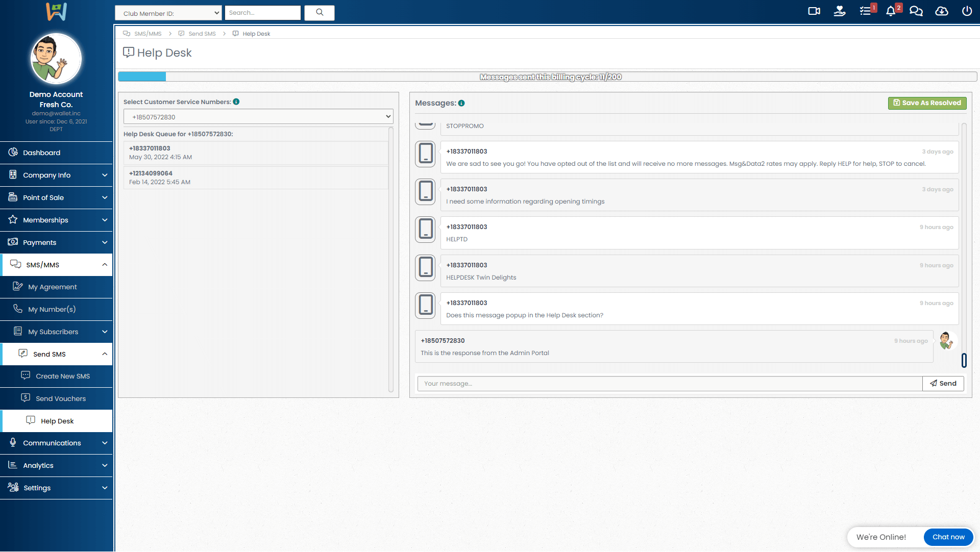Open Create New SMS menu item
Viewport: 980px width, 552px height.
pyautogui.click(x=62, y=376)
